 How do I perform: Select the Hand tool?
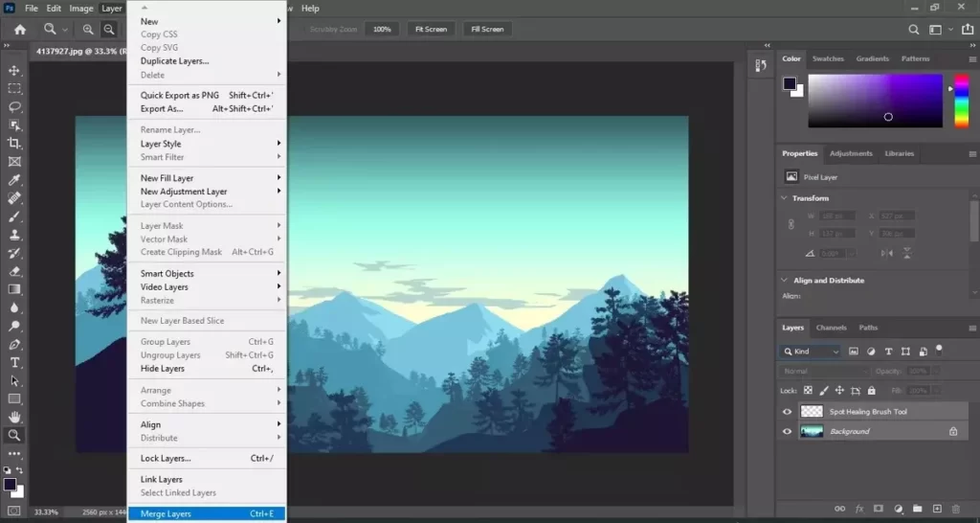(14, 418)
